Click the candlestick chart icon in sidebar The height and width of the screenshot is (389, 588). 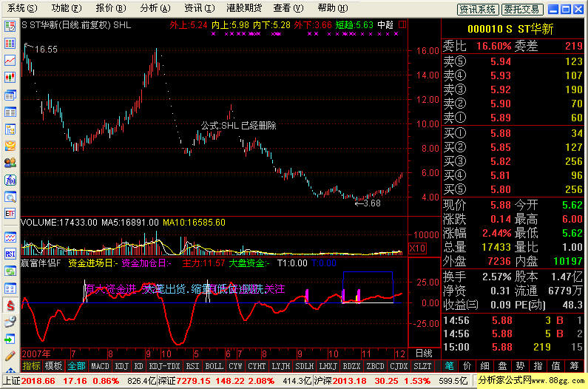(x=10, y=78)
